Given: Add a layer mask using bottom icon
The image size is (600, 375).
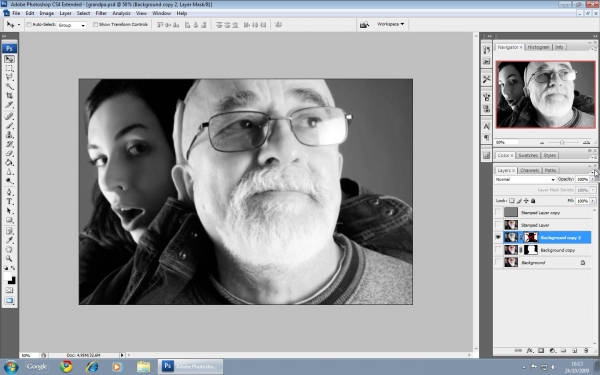Looking at the screenshot, I should (541, 350).
